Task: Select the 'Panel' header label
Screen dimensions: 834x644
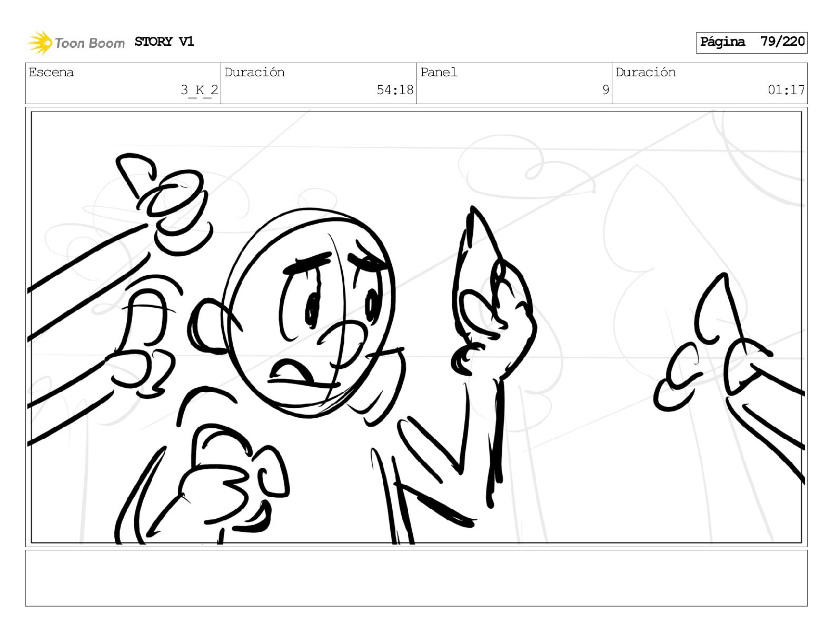Action: pyautogui.click(x=439, y=72)
